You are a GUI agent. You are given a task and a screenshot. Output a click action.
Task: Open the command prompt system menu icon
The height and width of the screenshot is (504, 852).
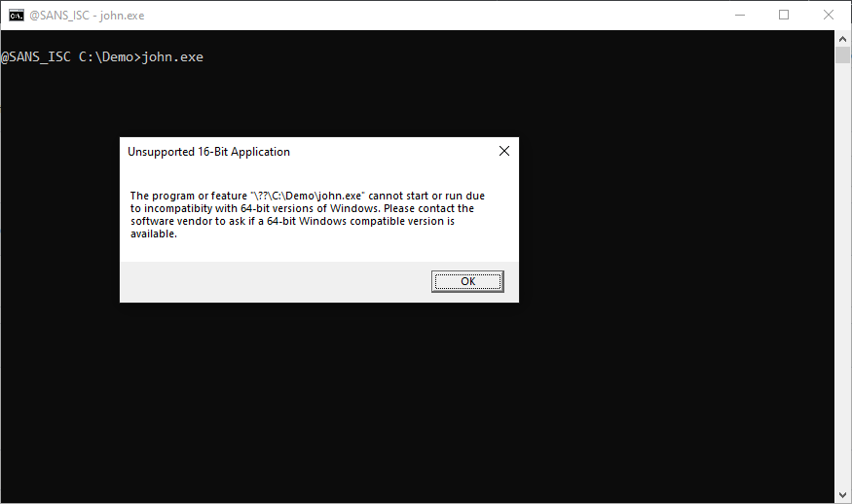click(17, 15)
